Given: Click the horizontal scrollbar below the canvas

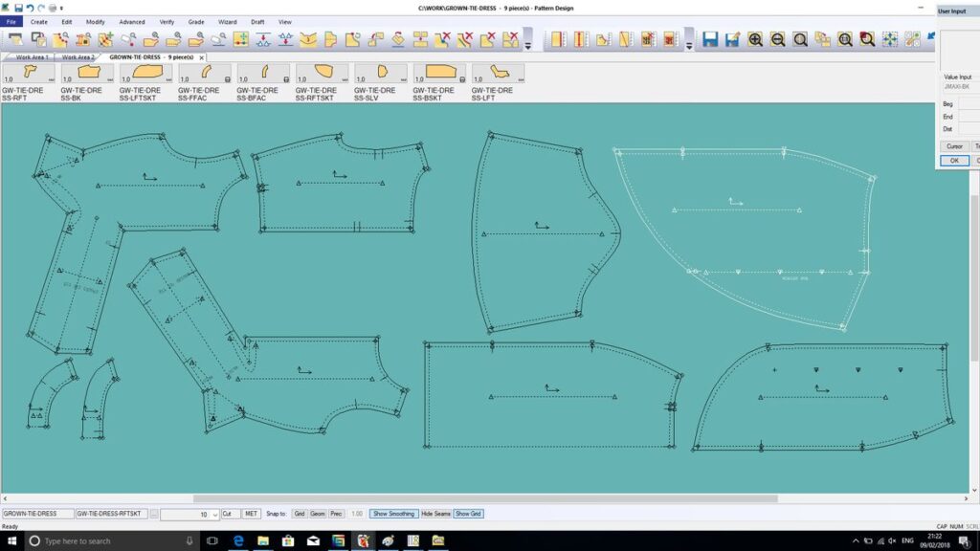Looking at the screenshot, I should [x=479, y=498].
